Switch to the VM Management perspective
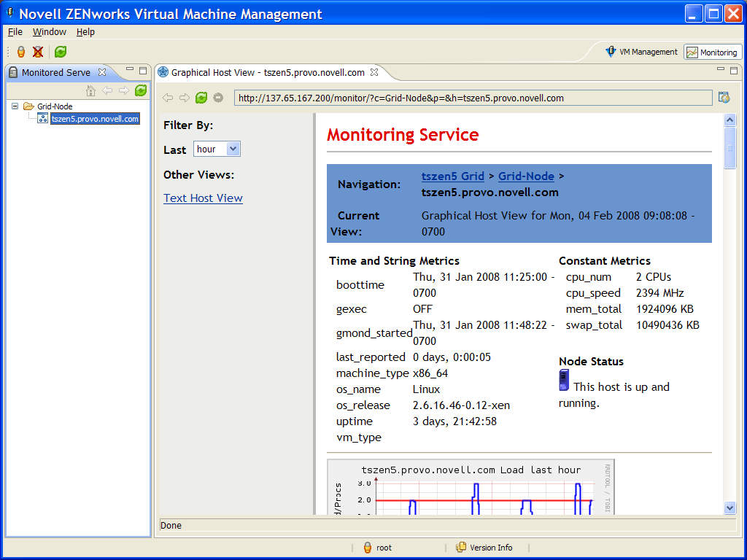Viewport: 747px width, 560px height. pos(641,52)
